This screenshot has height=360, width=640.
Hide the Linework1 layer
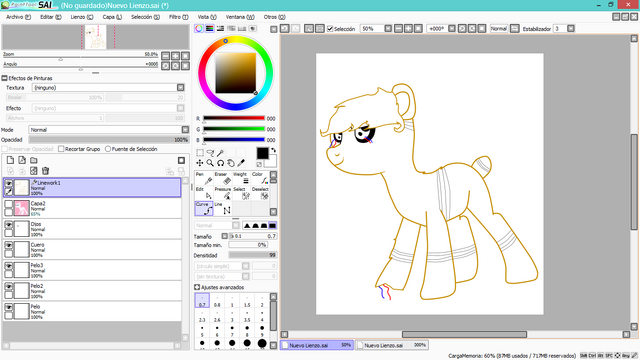pyautogui.click(x=8, y=184)
